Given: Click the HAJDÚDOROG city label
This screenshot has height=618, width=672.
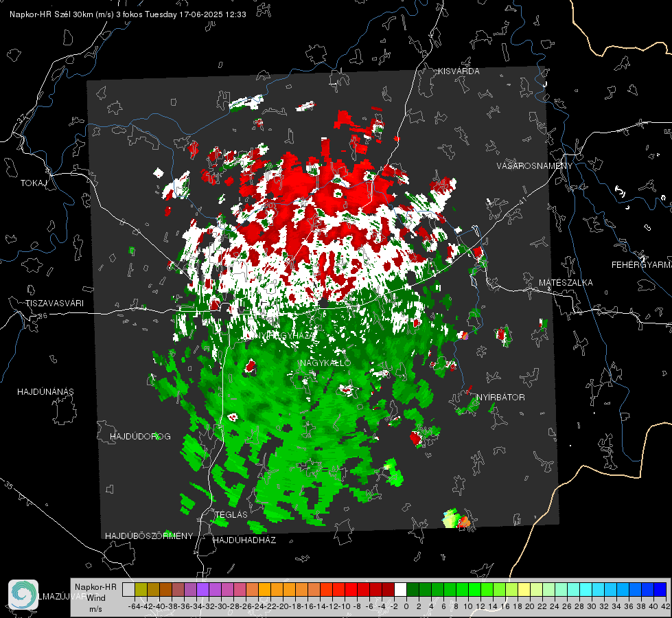Looking at the screenshot, I should click(x=140, y=437).
